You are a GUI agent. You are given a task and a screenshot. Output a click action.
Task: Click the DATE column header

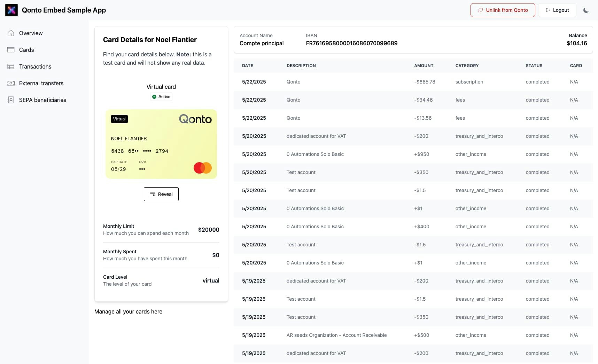248,65
